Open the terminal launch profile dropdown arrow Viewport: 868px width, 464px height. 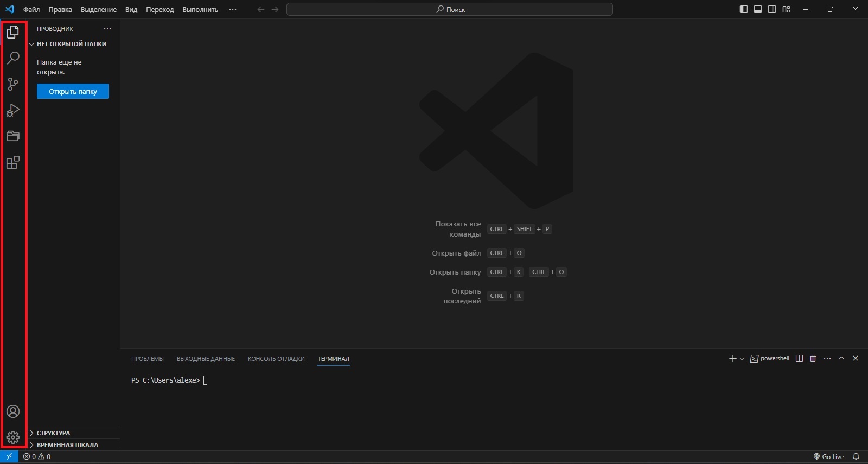tap(742, 359)
